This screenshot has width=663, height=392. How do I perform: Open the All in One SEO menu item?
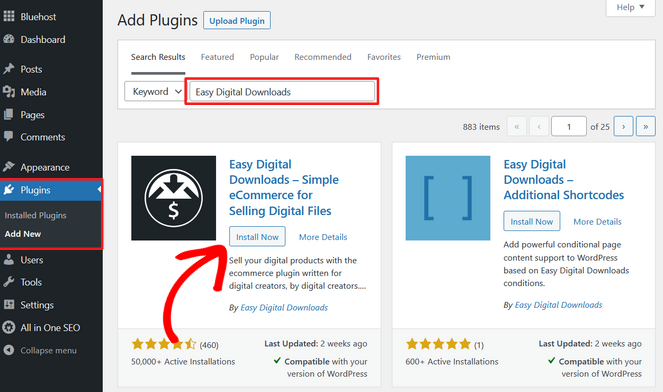[x=51, y=327]
